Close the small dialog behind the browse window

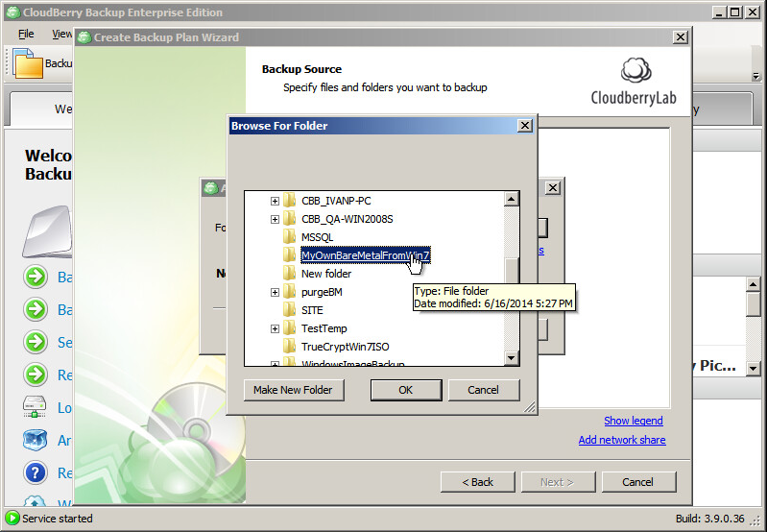[x=552, y=188]
